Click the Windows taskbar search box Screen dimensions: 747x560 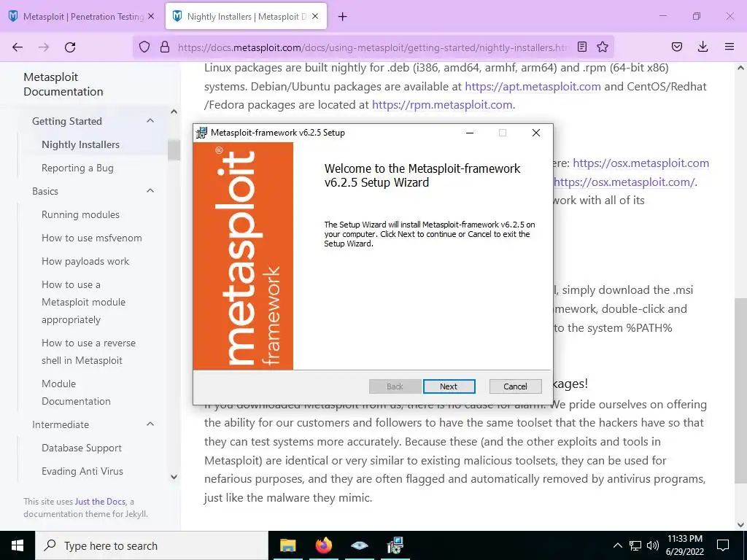[152, 545]
